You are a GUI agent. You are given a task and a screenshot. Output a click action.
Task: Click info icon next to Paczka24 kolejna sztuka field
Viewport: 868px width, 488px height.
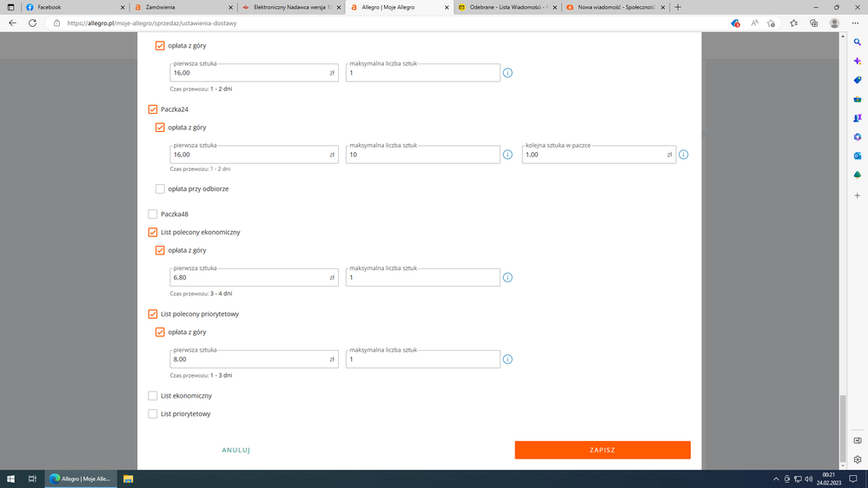683,155
